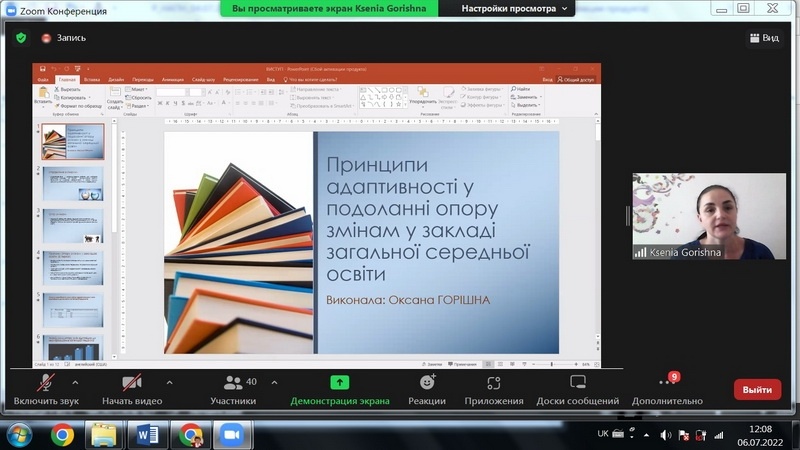Turn on camera with Начать видео
The image size is (800, 450).
(131, 389)
